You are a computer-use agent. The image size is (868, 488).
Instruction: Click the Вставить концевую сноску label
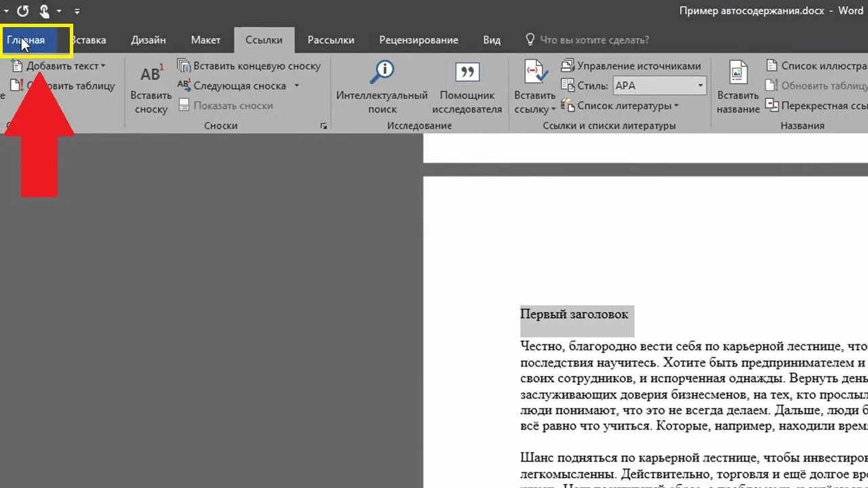click(257, 66)
